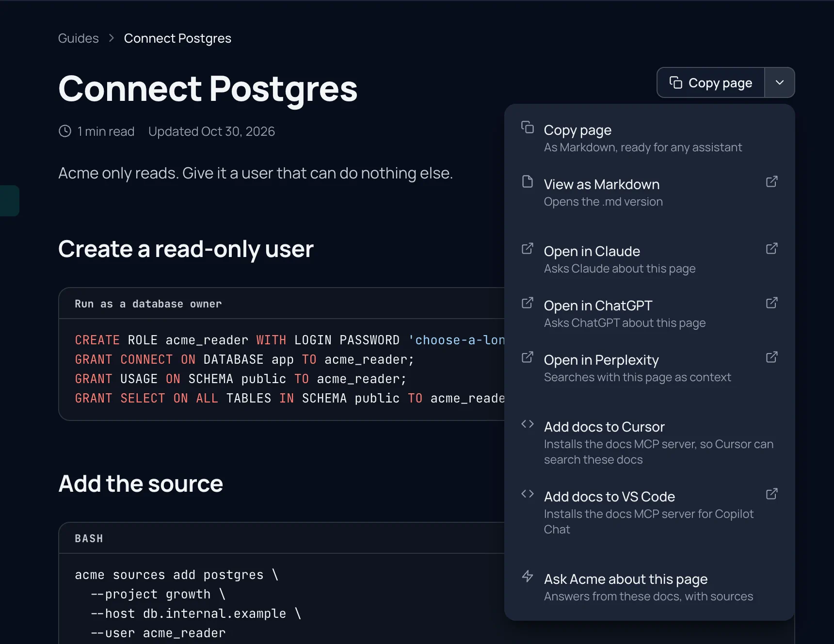Viewport: 834px width, 644px height.
Task: Click code brackets icon beside Add docs to VS Code
Action: 528,494
